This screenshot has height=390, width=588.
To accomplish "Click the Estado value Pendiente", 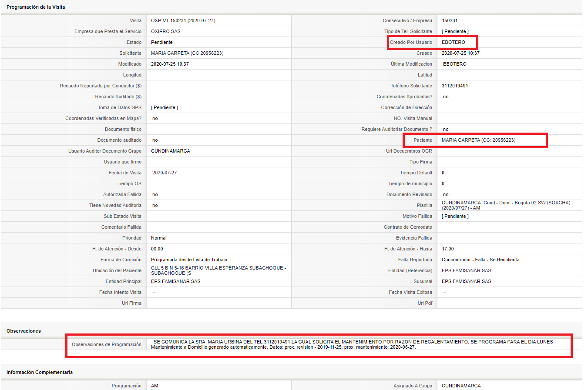I will point(162,42).
